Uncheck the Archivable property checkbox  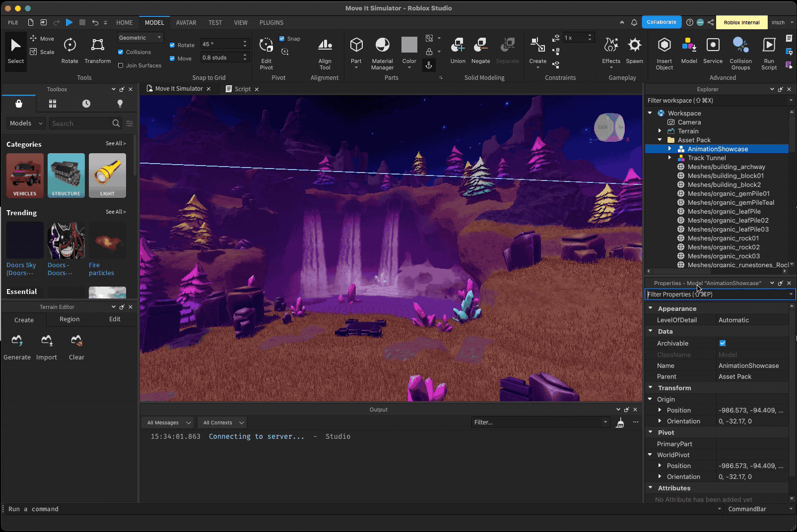point(723,343)
